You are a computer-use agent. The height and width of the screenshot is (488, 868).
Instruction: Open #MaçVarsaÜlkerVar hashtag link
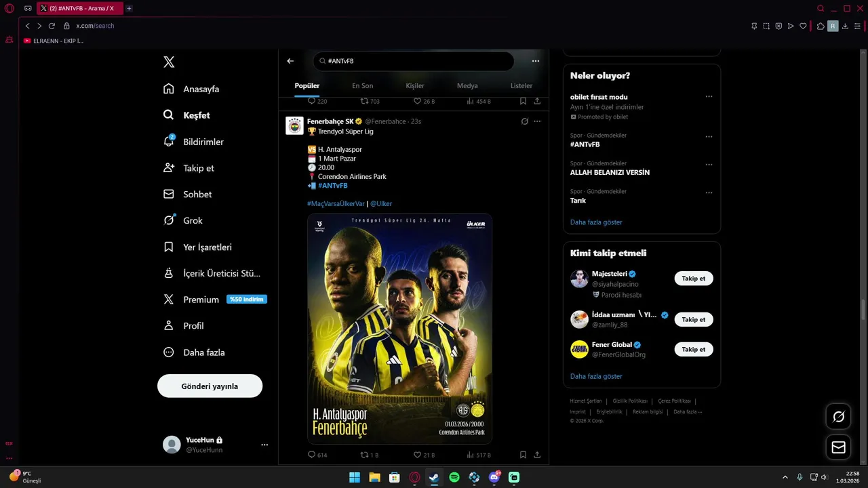point(336,204)
